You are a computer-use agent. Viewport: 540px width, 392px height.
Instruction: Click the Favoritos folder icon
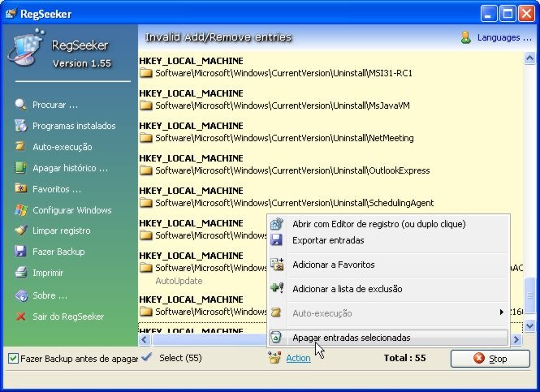click(20, 188)
